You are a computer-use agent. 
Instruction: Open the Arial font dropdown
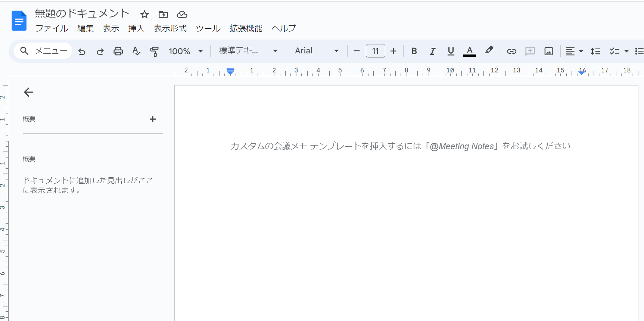click(x=317, y=51)
